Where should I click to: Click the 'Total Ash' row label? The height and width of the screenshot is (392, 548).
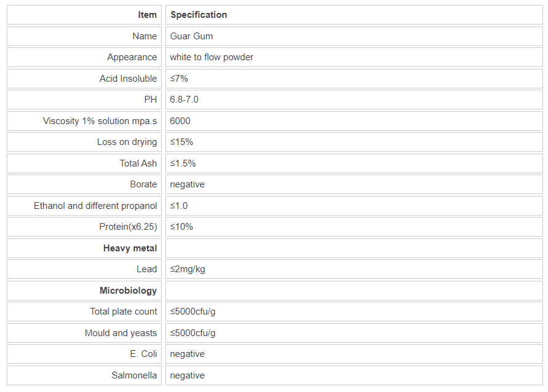(x=138, y=163)
